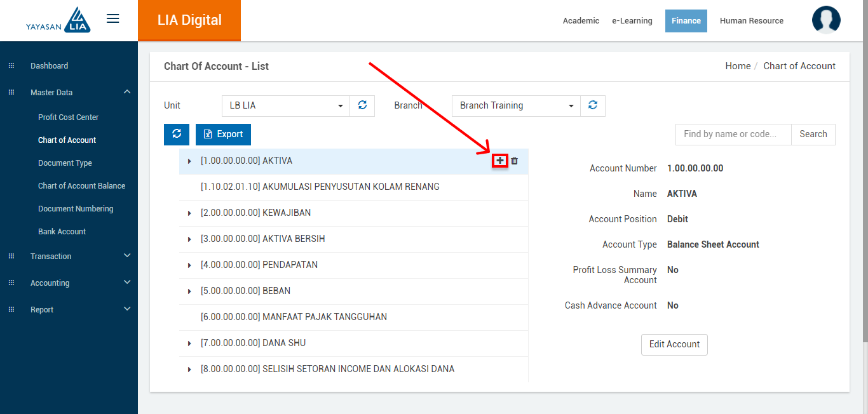
Task: Click the refresh icon beside Branch dropdown
Action: point(593,105)
